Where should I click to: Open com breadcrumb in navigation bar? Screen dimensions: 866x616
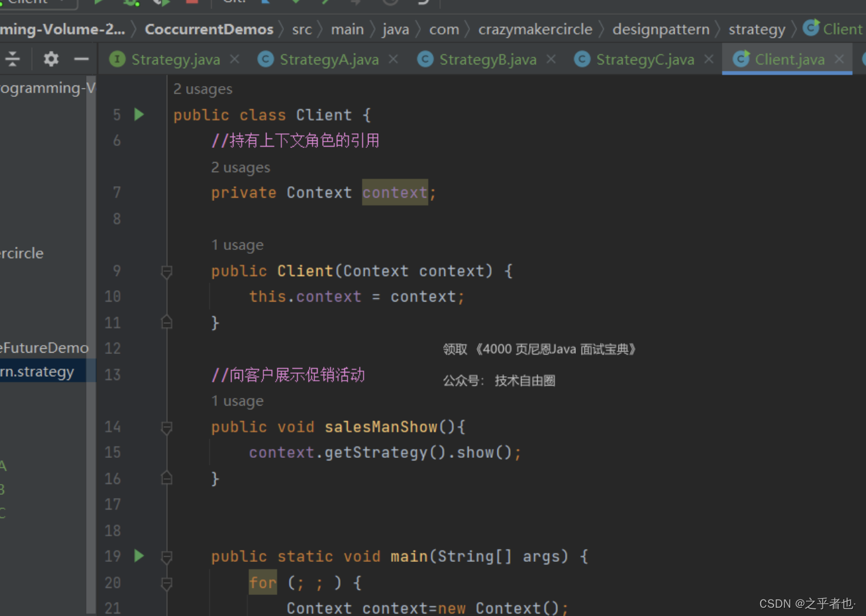coord(444,29)
